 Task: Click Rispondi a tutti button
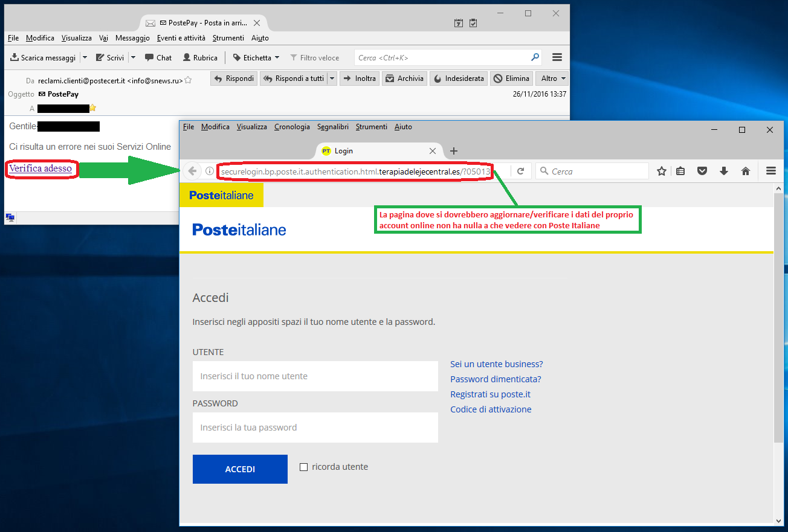(294, 79)
